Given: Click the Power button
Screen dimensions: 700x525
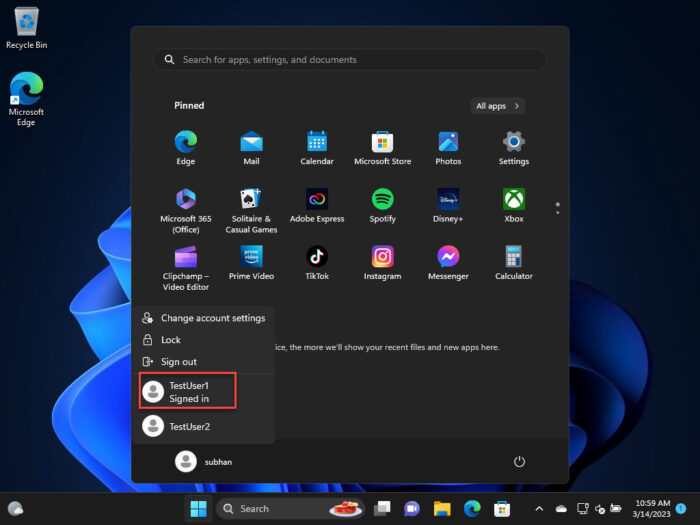Looking at the screenshot, I should pyautogui.click(x=519, y=461).
